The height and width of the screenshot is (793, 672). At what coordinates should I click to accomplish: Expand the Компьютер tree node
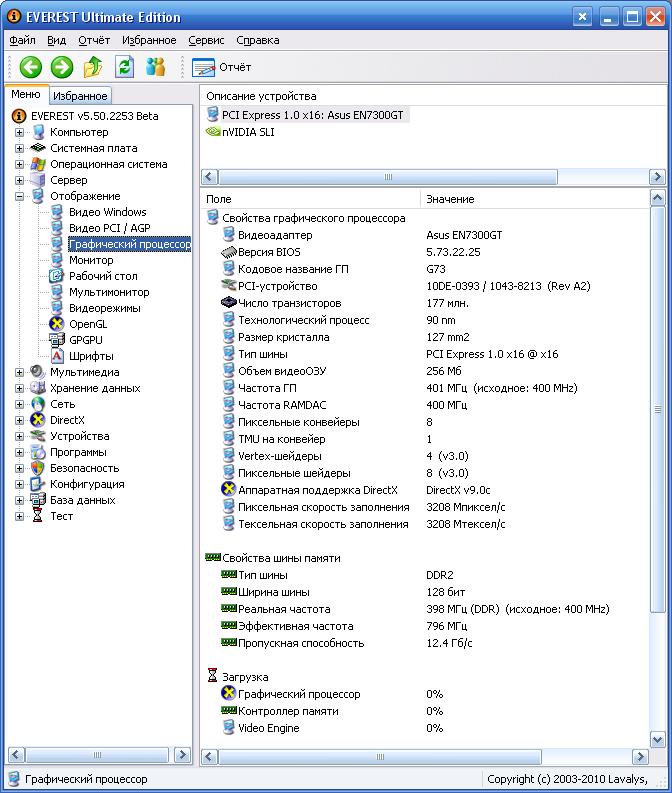pyautogui.click(x=19, y=132)
